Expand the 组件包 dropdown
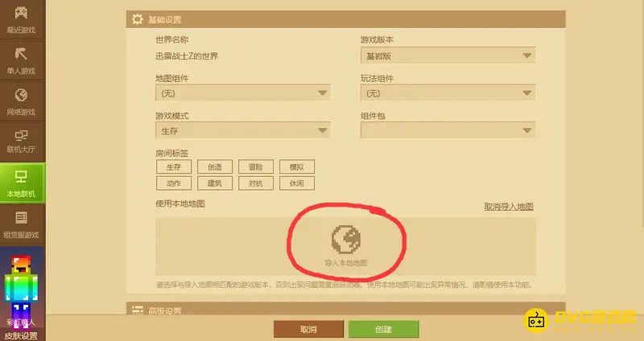The image size is (644, 341). [448, 130]
